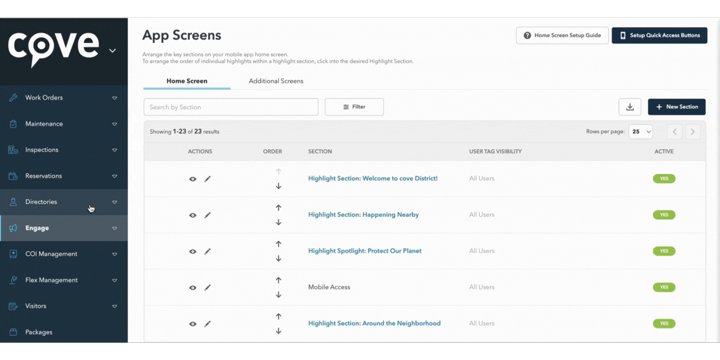
Task: Click the cove logo in the sidebar
Action: (53, 49)
